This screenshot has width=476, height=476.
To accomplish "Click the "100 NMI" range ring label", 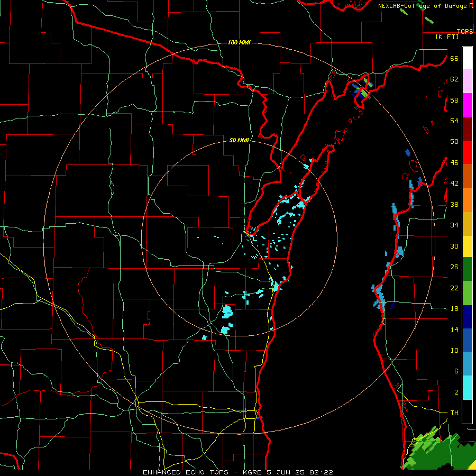I will 239,42.
